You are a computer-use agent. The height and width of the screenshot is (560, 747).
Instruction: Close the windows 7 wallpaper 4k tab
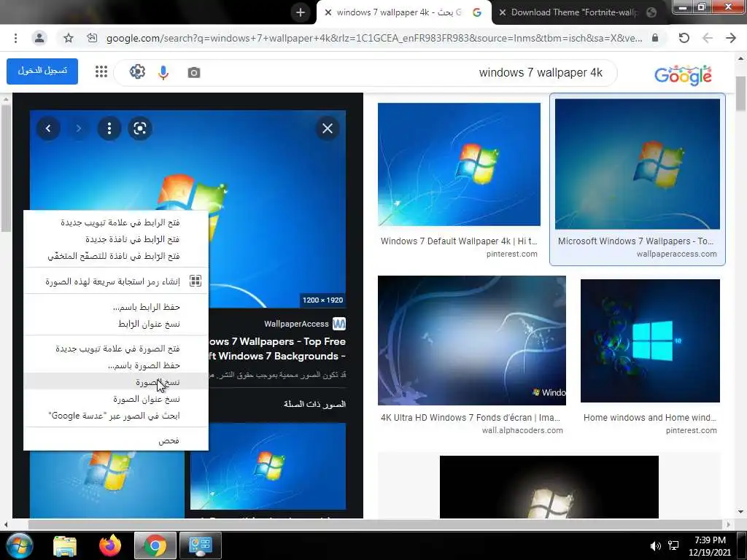(328, 12)
